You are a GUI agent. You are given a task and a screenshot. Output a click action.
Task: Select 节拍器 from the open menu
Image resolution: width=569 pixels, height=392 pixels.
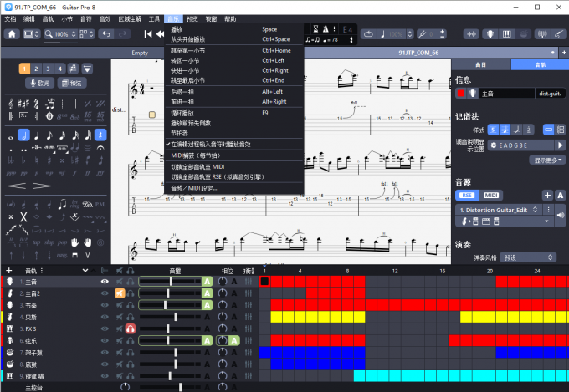click(x=180, y=132)
